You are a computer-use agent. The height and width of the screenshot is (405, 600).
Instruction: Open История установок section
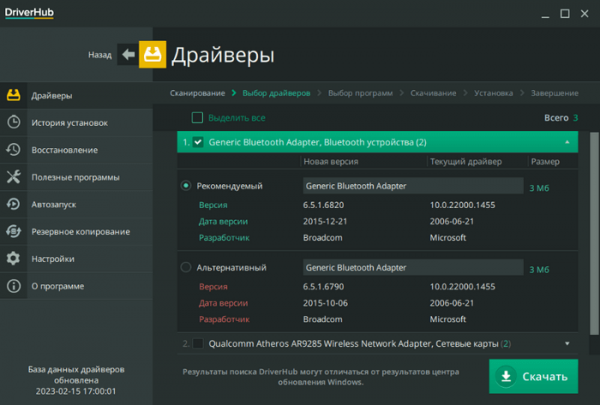(76, 122)
